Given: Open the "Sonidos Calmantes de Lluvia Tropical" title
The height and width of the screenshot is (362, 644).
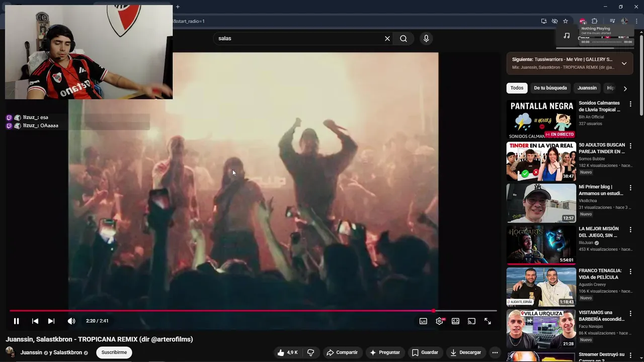Looking at the screenshot, I should 600,106.
